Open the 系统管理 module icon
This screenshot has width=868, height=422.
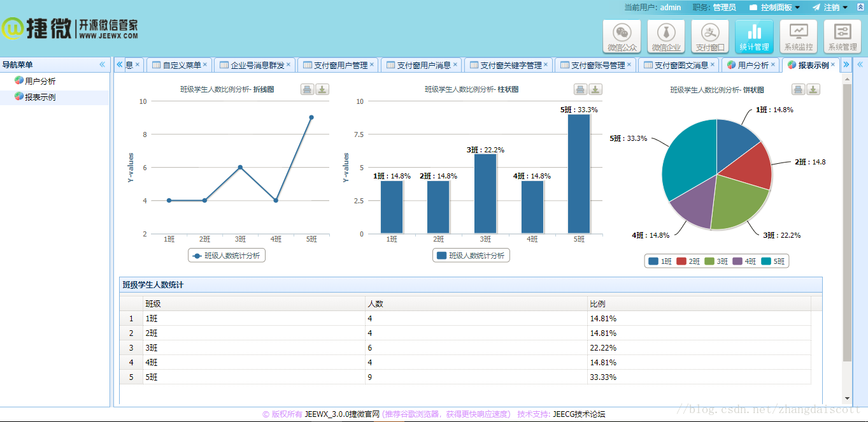(843, 36)
